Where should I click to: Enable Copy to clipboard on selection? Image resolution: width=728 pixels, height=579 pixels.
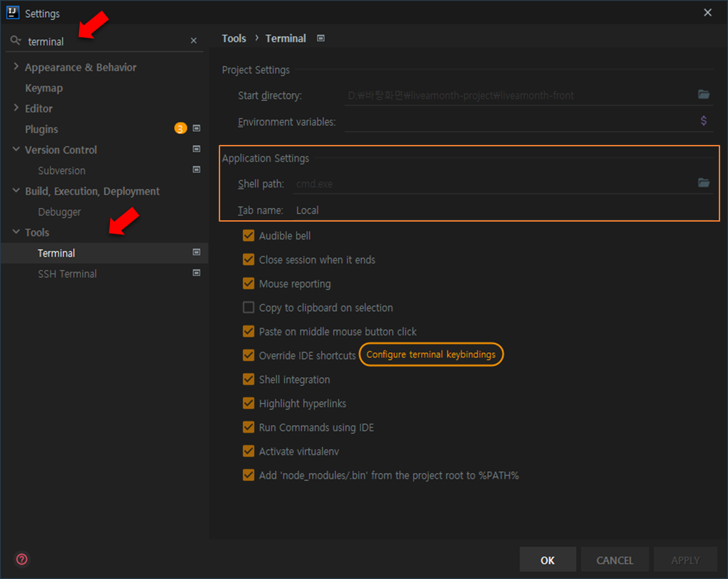(249, 307)
